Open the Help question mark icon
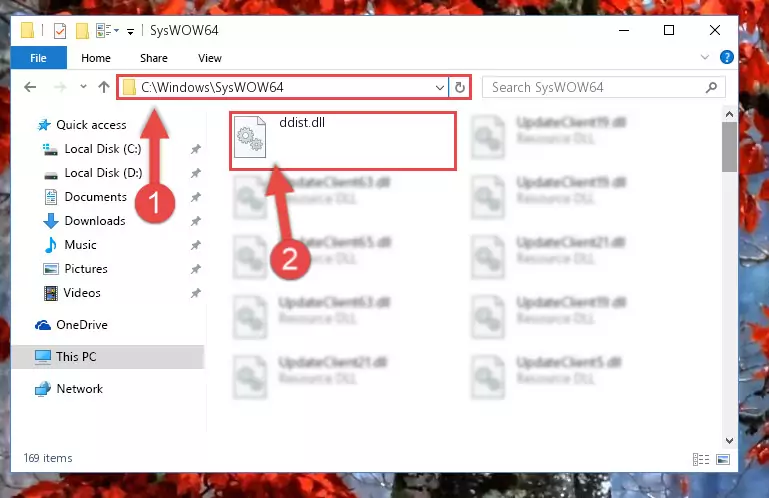 [x=726, y=57]
